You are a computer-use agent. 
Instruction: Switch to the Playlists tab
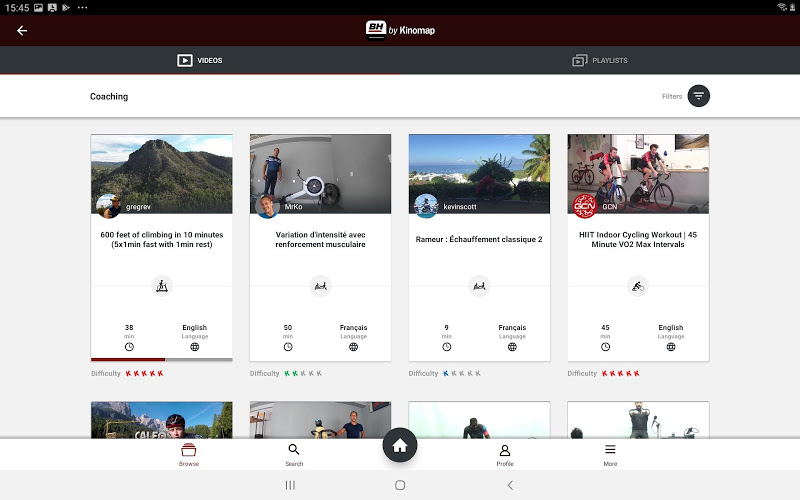coord(600,60)
